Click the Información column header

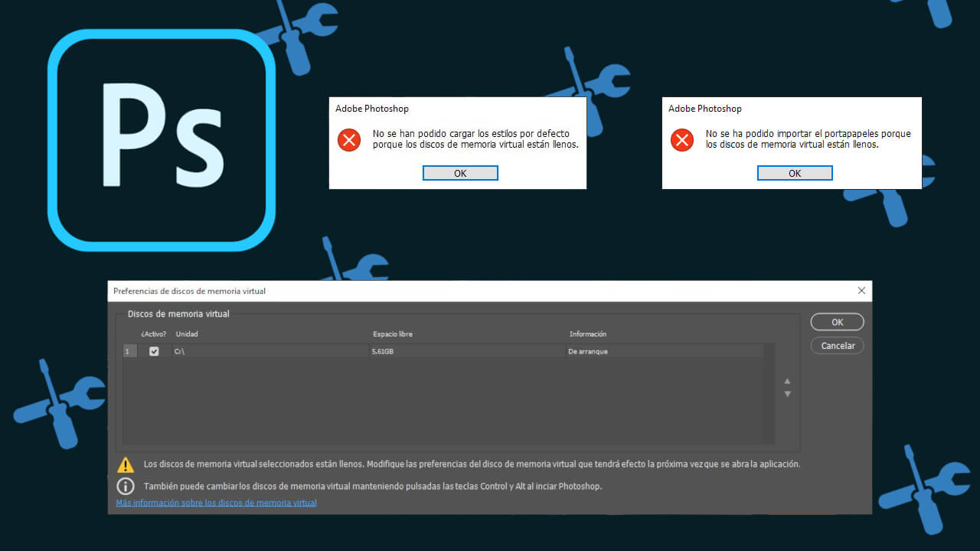click(588, 334)
